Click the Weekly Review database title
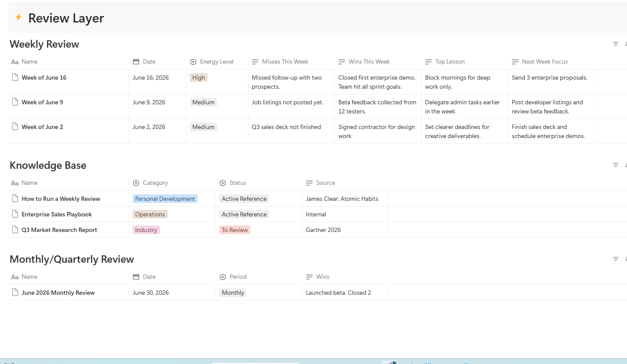Image resolution: width=627 pixels, height=364 pixels. tap(44, 44)
